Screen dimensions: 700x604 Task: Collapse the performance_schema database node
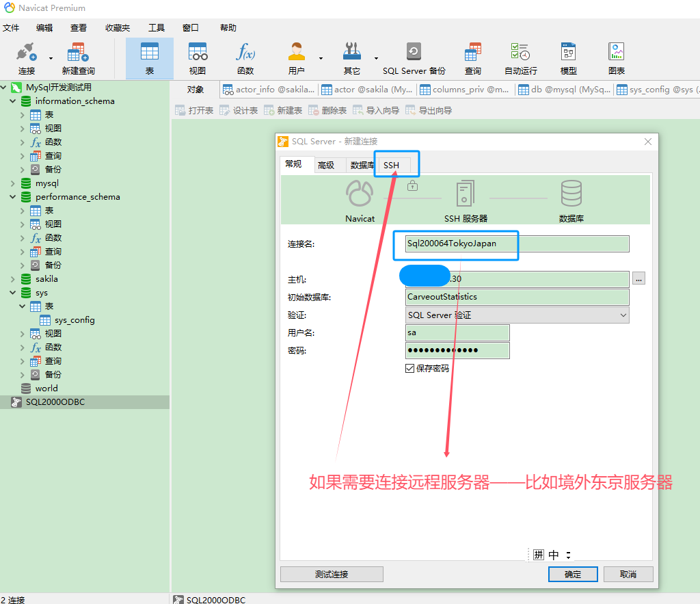tap(12, 196)
